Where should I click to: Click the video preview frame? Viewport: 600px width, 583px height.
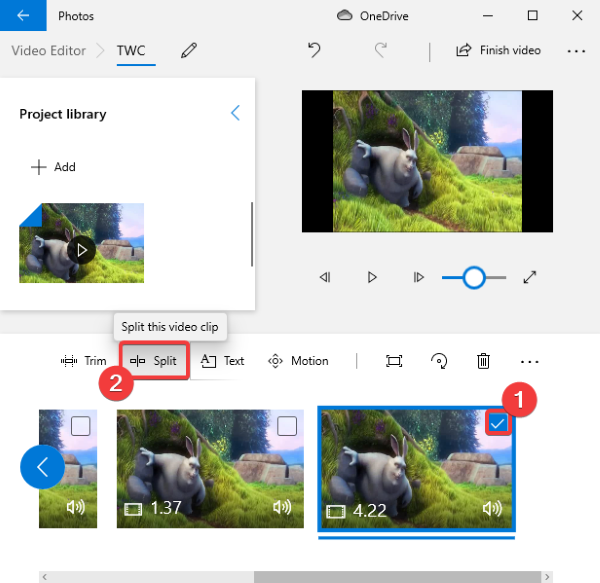click(427, 161)
